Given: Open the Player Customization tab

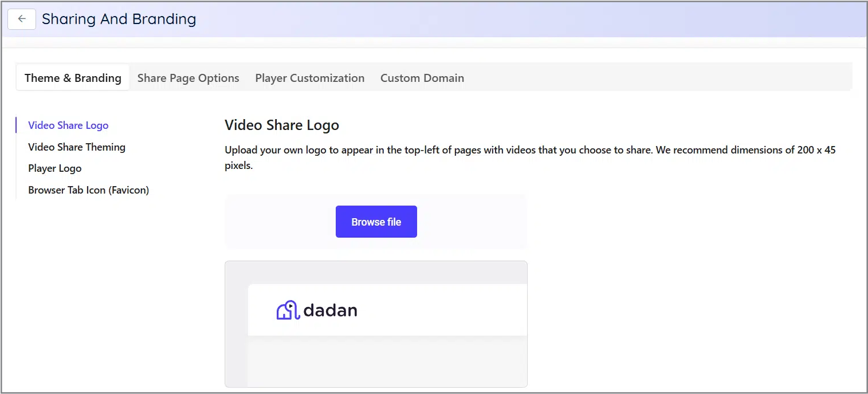Looking at the screenshot, I should 309,77.
